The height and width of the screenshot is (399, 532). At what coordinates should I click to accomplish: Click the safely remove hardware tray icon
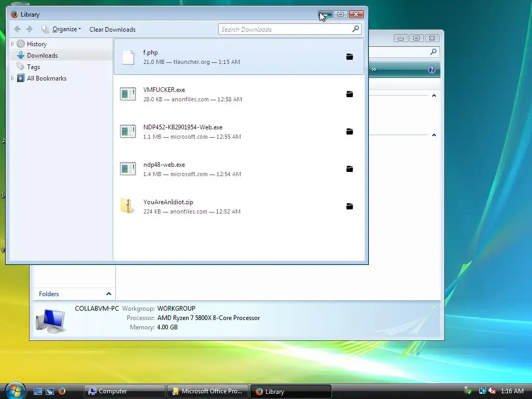click(468, 391)
